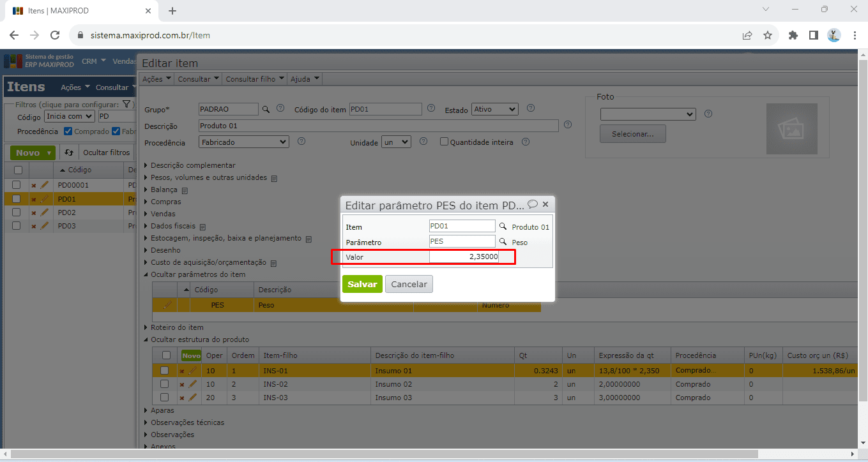Bookmark this page with the star icon
The height and width of the screenshot is (462, 868).
tap(768, 35)
